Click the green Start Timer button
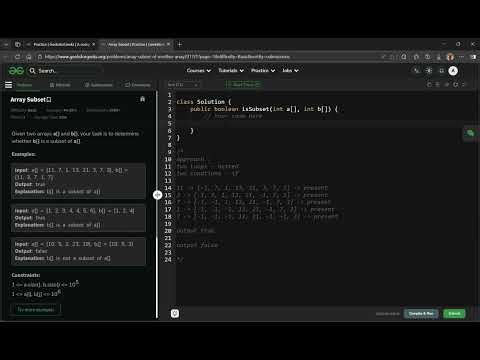The image size is (480, 360). pos(244,85)
